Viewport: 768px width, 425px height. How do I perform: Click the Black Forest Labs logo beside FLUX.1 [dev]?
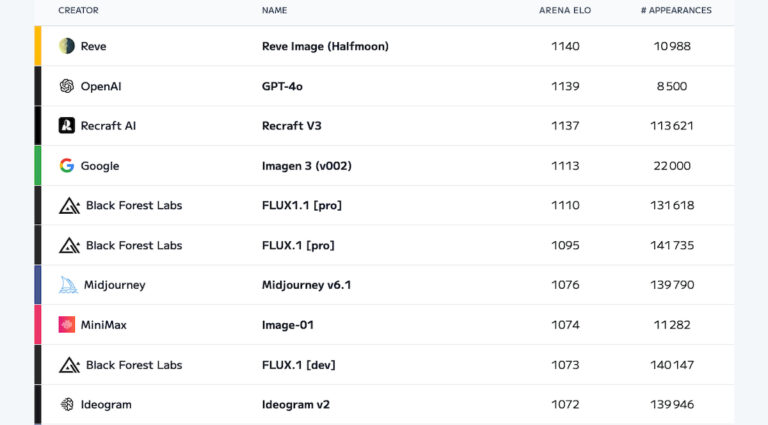click(69, 365)
